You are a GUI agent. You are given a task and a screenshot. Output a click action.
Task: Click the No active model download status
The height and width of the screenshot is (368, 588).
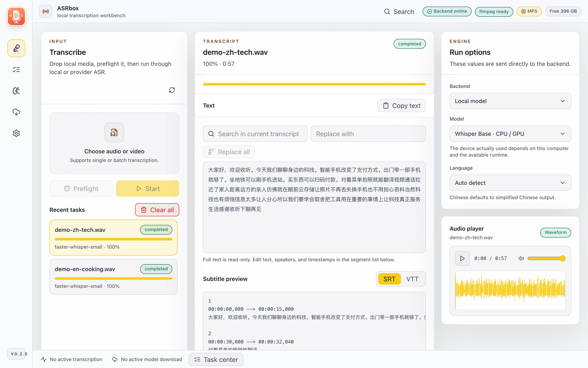click(147, 359)
